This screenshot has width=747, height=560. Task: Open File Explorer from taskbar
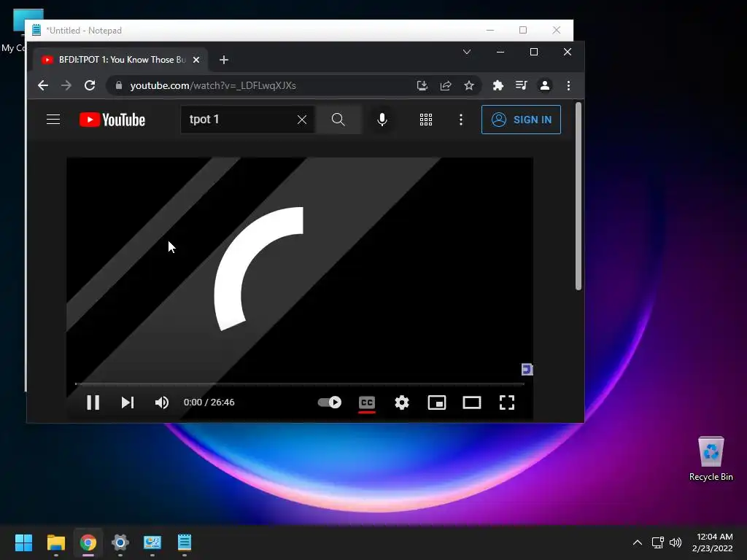click(x=55, y=542)
